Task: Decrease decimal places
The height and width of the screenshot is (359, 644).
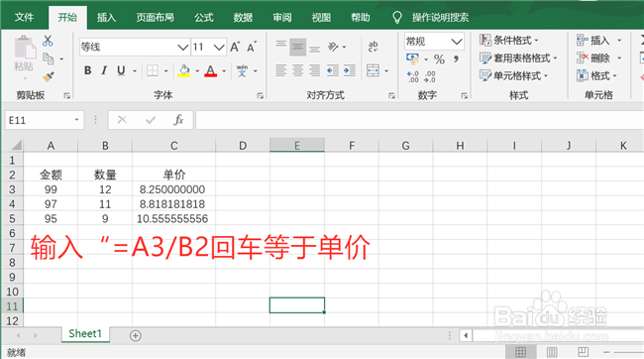Action: point(430,76)
